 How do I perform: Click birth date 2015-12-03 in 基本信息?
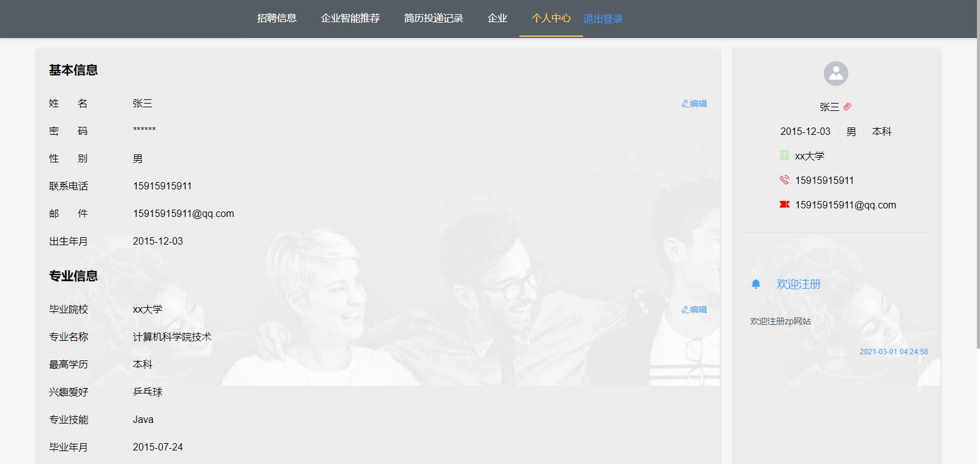tap(158, 241)
